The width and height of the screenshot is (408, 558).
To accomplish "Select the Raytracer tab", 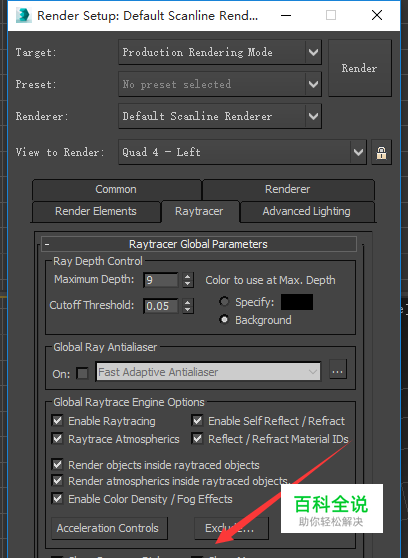I will pos(199,211).
